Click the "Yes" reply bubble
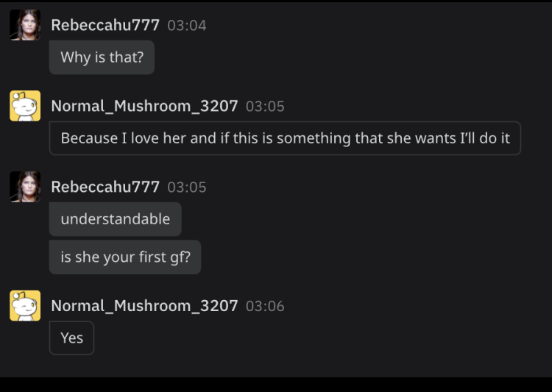The height and width of the screenshot is (392, 552). tap(72, 338)
